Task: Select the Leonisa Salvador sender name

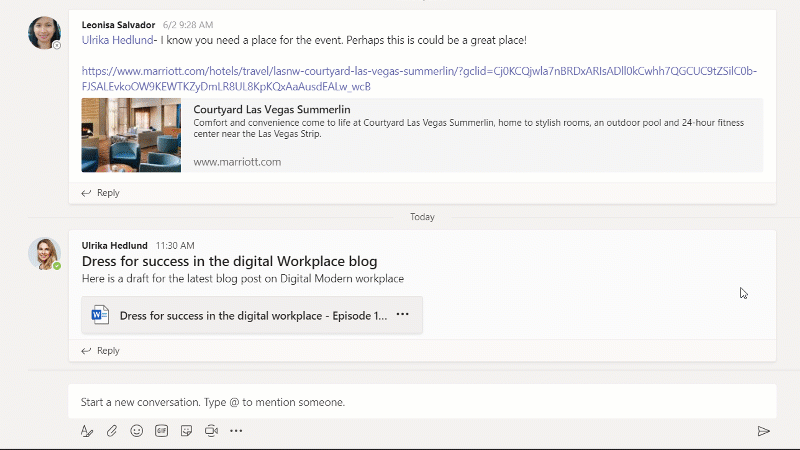Action: point(118,25)
